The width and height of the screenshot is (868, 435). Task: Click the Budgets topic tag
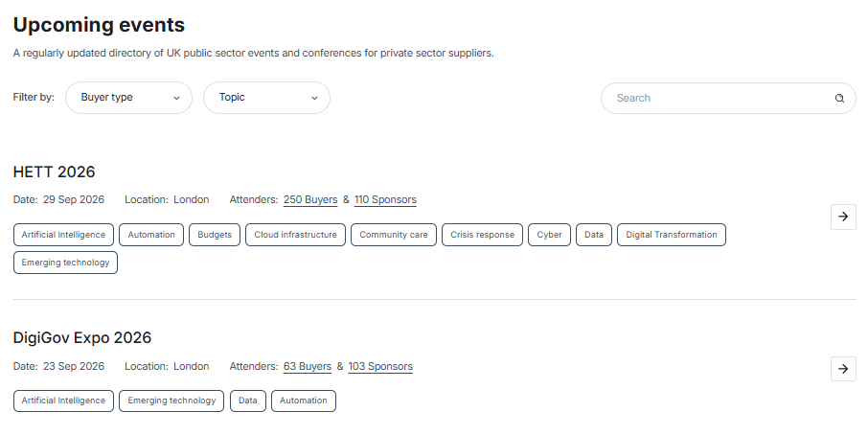215,235
